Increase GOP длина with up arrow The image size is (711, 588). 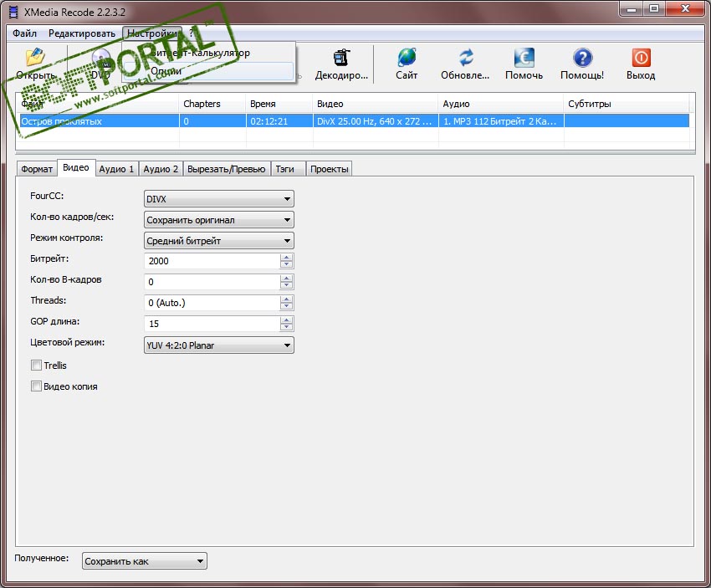click(x=287, y=320)
